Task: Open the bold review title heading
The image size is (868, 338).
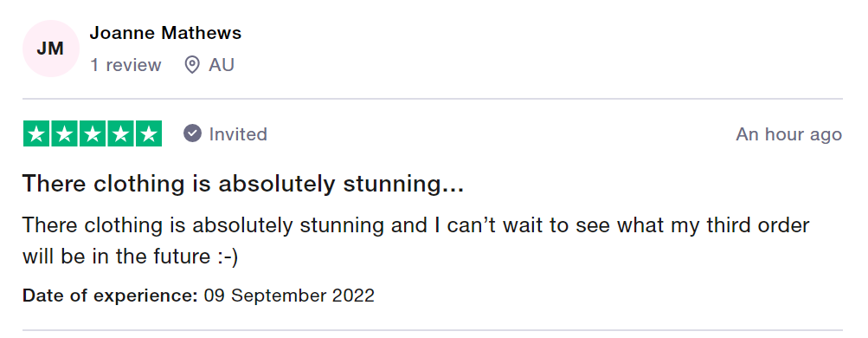Action: pos(243,184)
